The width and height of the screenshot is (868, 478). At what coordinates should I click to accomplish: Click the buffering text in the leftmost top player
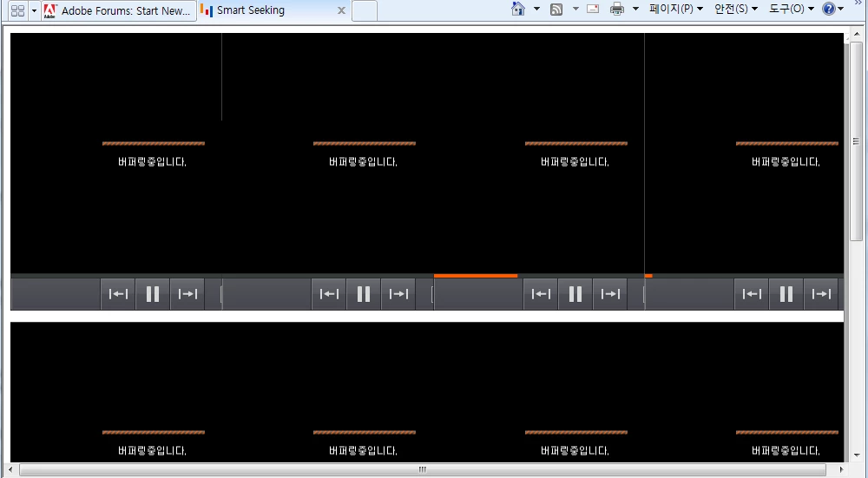(152, 161)
